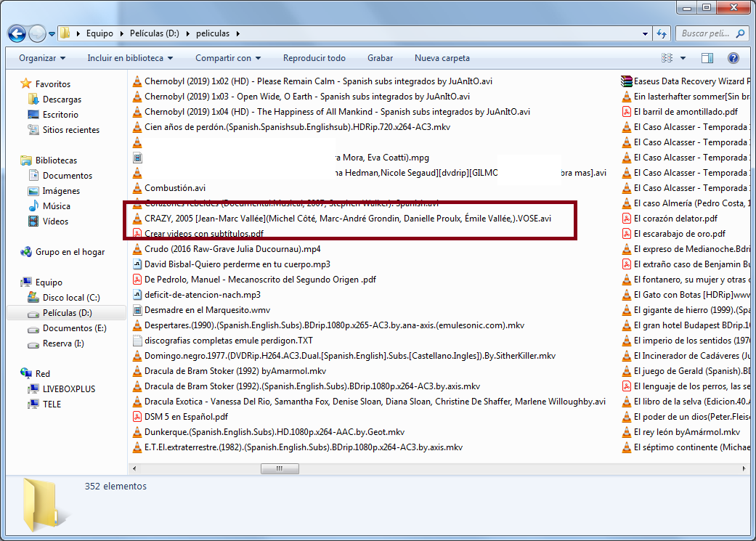Expand the arrow after Equipo in address bar
The image size is (756, 541).
(120, 33)
